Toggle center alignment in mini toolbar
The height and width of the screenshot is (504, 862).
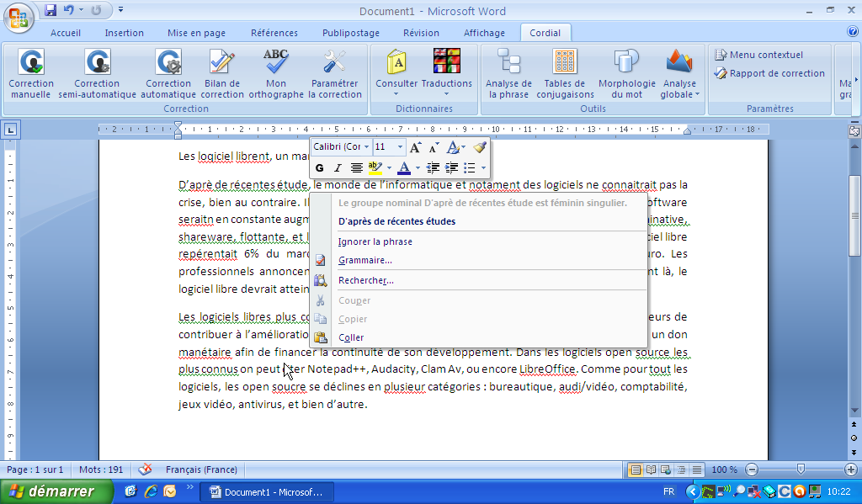click(x=356, y=167)
